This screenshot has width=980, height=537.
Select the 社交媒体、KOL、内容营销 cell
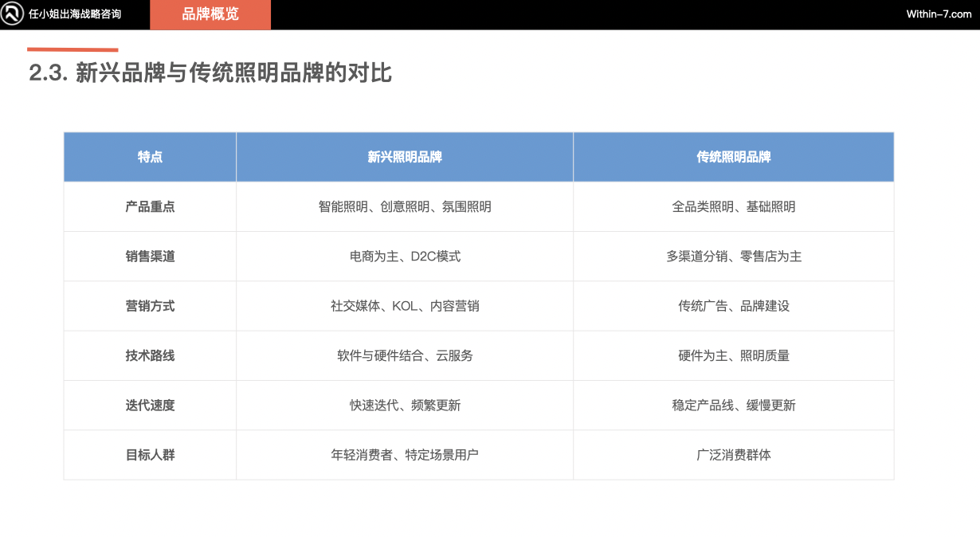[x=404, y=305]
